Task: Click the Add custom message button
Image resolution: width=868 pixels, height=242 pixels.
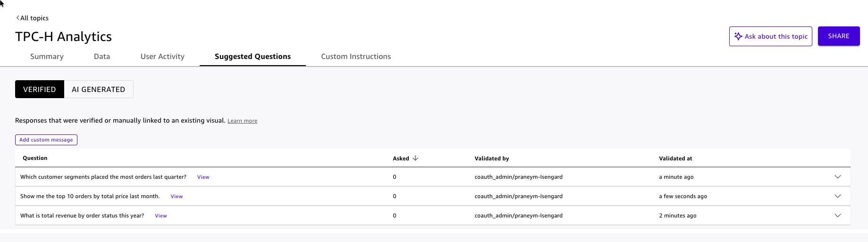Action: tap(46, 140)
